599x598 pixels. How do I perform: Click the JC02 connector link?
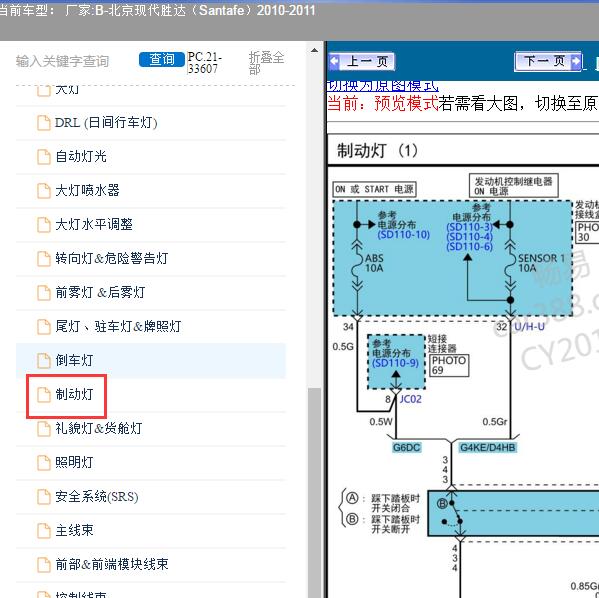[411, 399]
